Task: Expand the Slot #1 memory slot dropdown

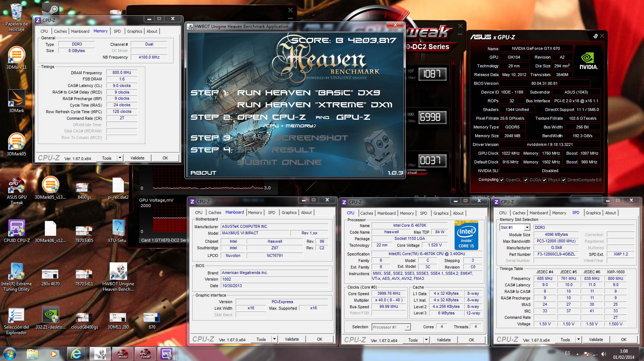Action: pos(527,227)
